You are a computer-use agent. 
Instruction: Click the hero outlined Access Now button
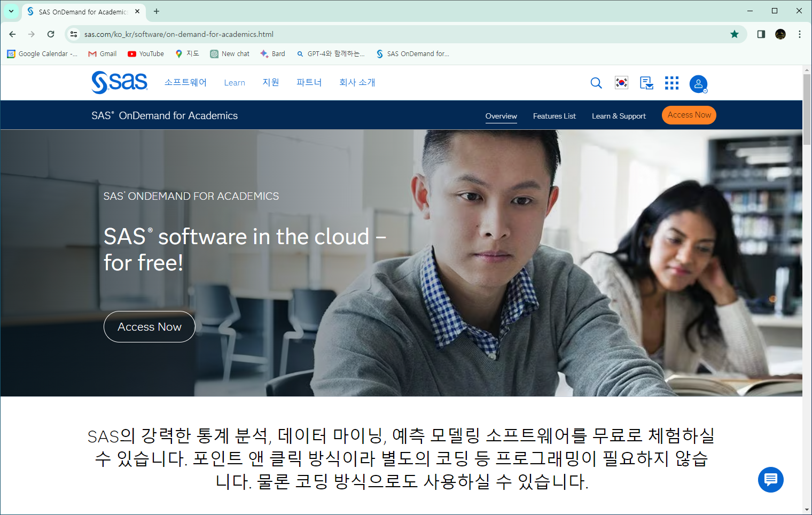coord(150,327)
